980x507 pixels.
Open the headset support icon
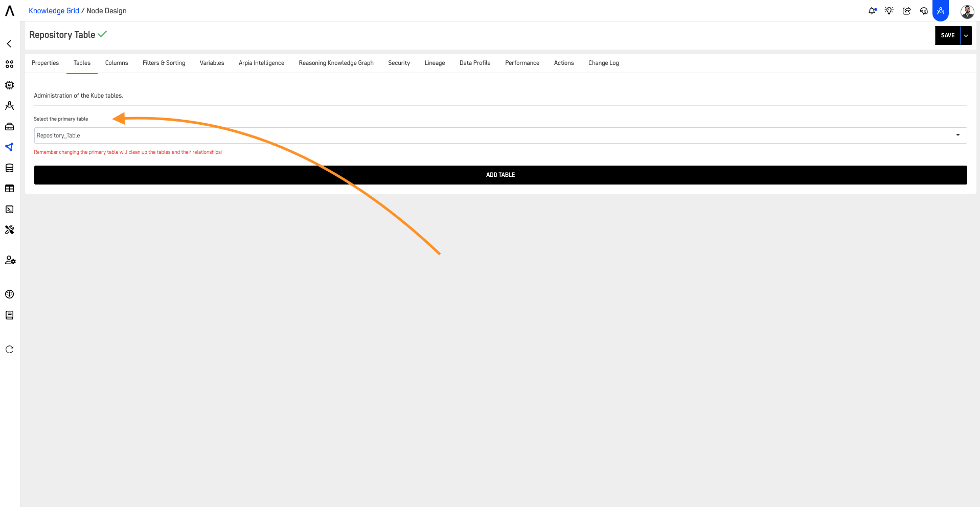click(924, 11)
